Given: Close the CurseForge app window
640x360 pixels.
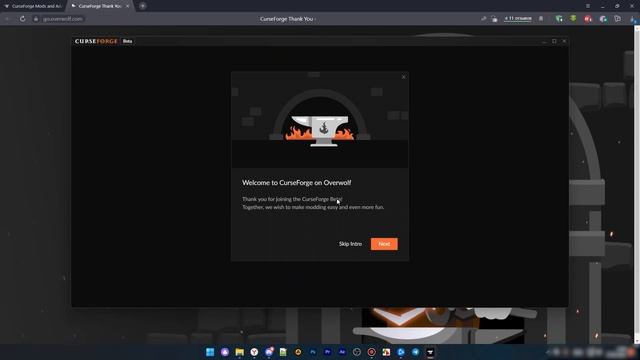Looking at the screenshot, I should 564,41.
